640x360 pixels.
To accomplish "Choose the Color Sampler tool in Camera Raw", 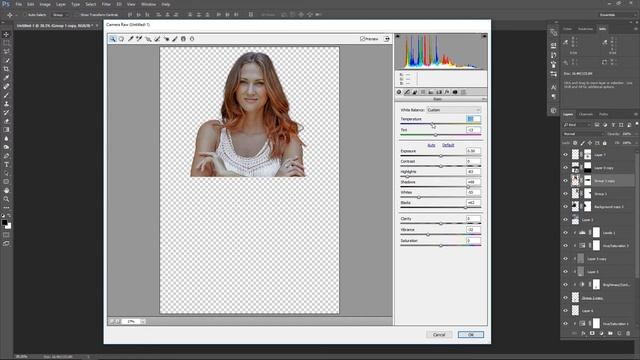I will click(x=139, y=39).
